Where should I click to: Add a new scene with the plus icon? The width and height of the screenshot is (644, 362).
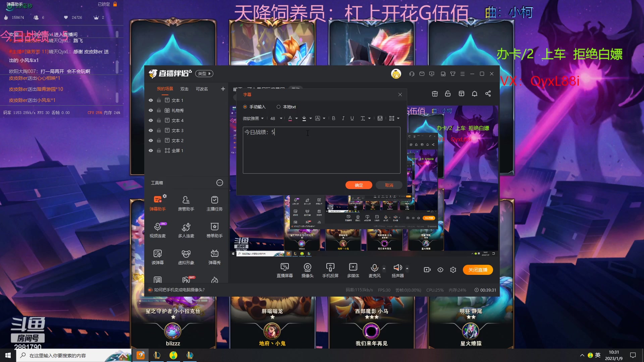[x=223, y=89]
